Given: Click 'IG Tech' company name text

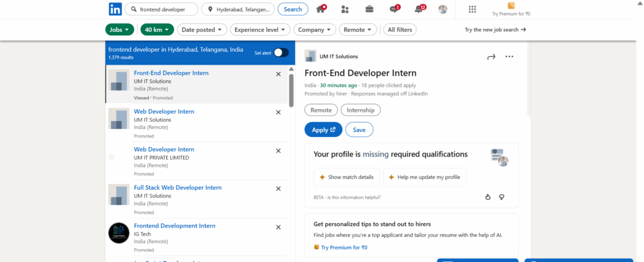Looking at the screenshot, I should point(142,234).
